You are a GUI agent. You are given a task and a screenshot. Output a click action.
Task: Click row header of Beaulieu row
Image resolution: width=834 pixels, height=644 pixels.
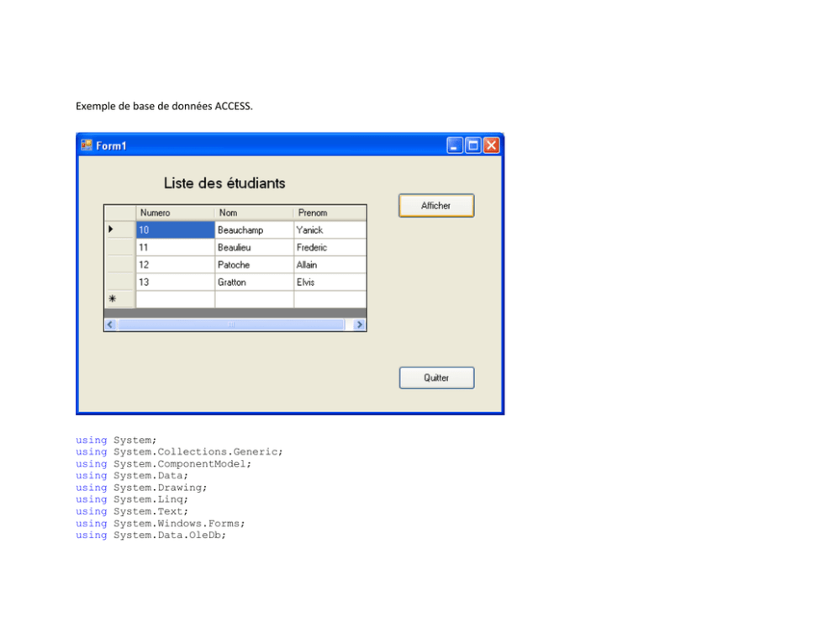[x=120, y=247]
